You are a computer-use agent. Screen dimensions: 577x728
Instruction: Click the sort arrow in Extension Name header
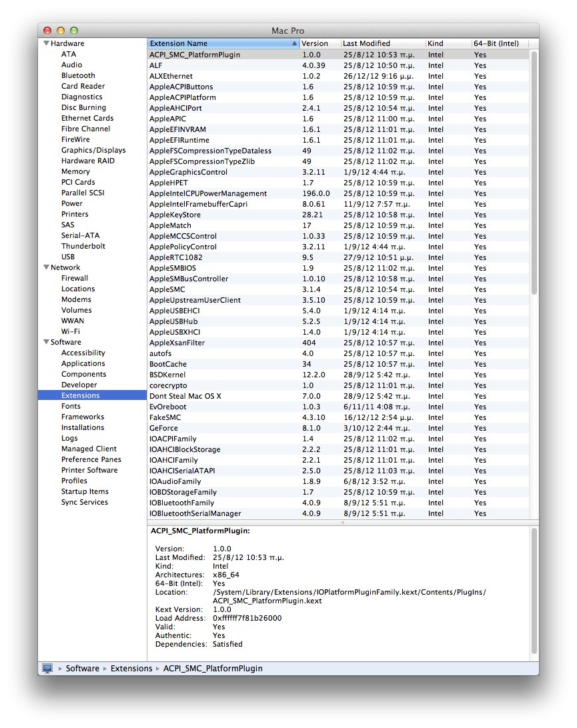(x=294, y=43)
